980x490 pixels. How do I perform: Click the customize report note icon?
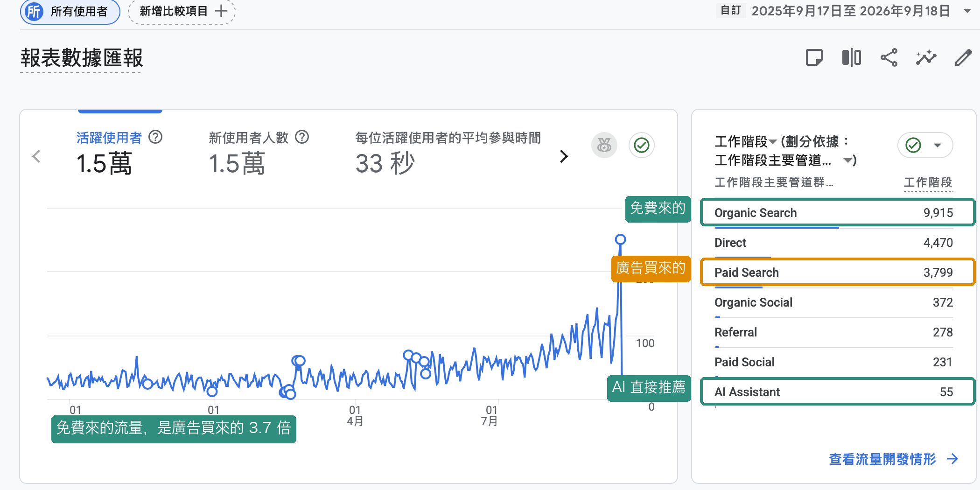click(x=814, y=58)
